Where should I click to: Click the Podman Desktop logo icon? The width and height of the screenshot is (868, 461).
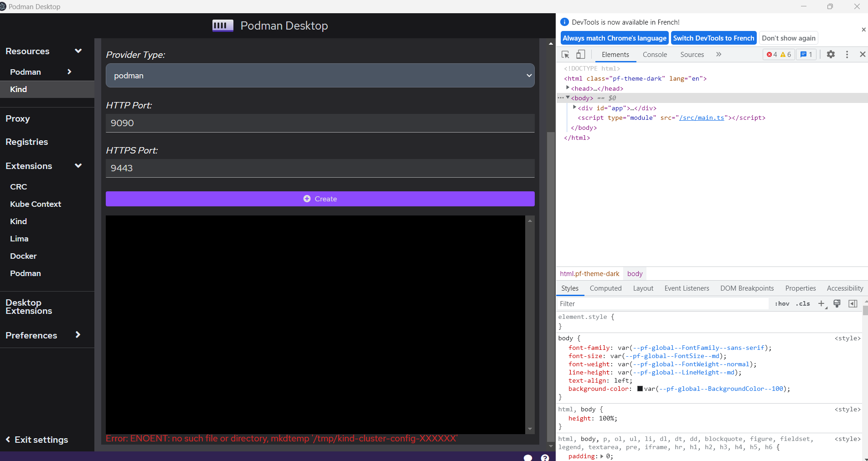tap(223, 26)
